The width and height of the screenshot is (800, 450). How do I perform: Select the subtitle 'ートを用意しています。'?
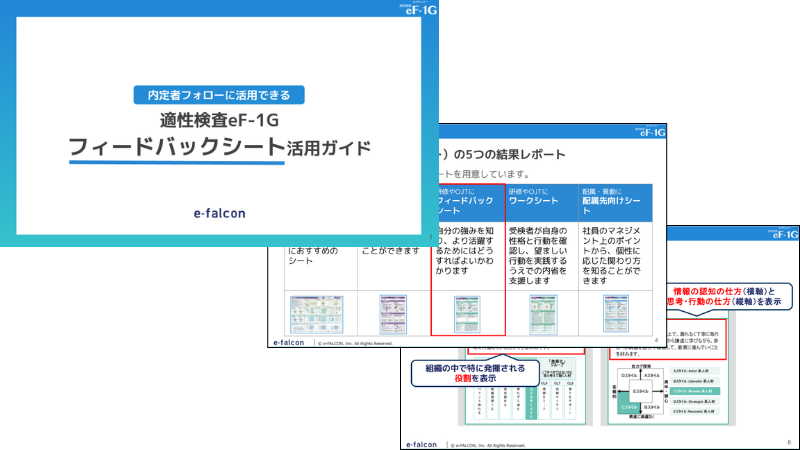pyautogui.click(x=484, y=174)
